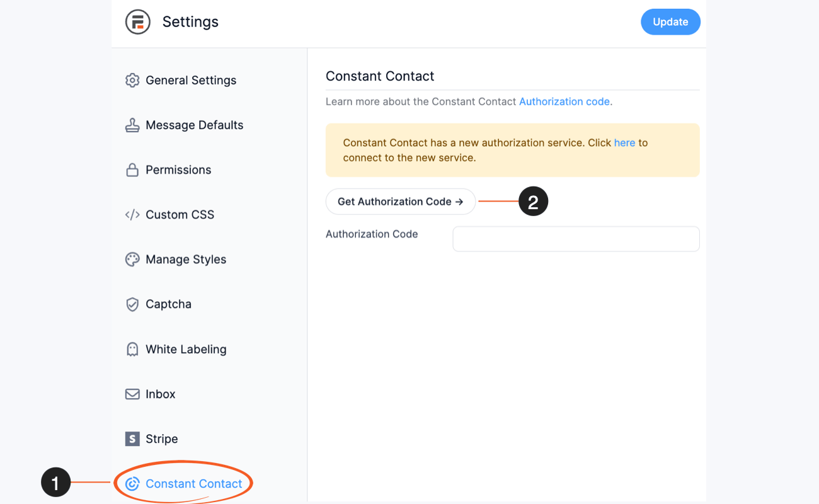Select the circled Constant Contact sidebar entry
Viewport: 819px width, 504px height.
click(x=194, y=483)
